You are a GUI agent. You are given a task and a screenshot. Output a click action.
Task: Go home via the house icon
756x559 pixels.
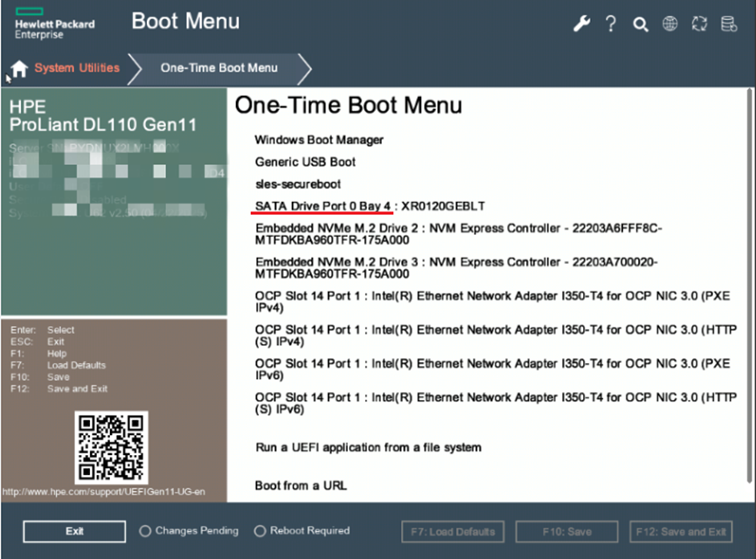click(19, 68)
